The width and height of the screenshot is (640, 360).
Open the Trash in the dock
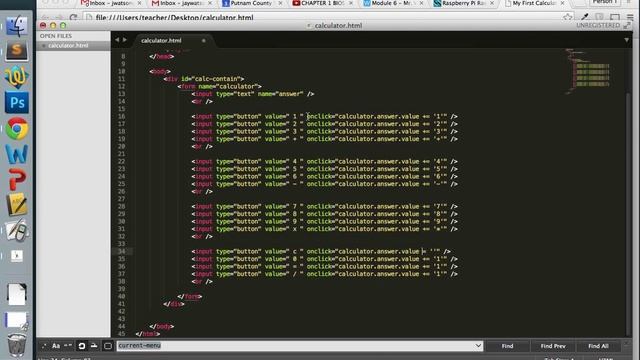(x=17, y=345)
